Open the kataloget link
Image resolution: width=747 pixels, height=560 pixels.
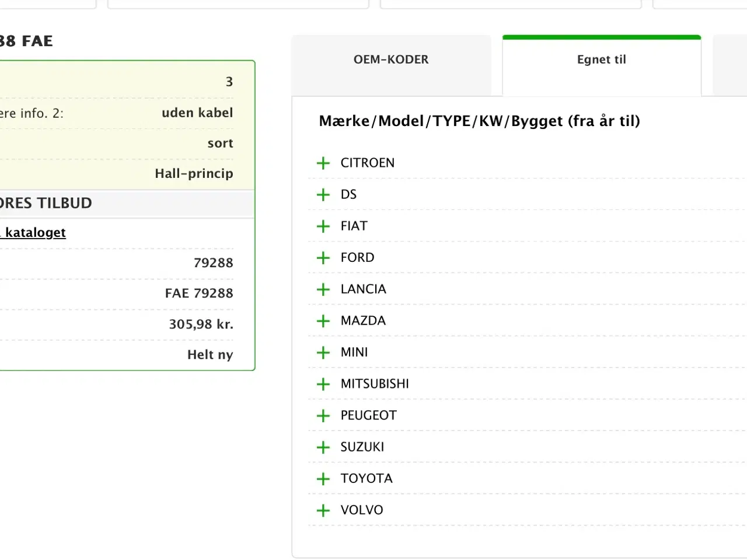point(35,233)
